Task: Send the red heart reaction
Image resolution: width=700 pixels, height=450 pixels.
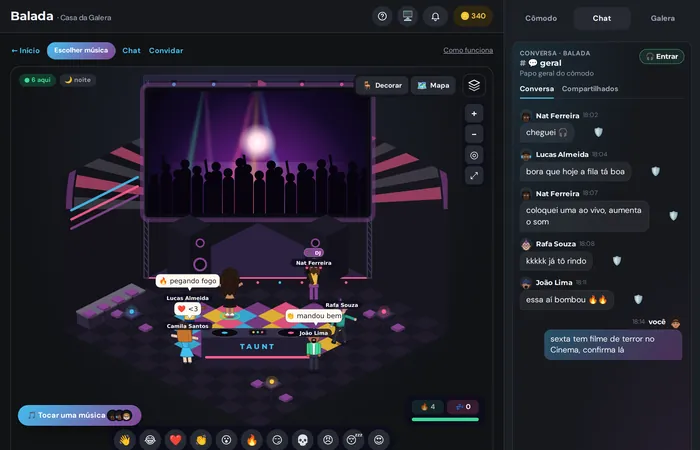Action: (x=175, y=440)
